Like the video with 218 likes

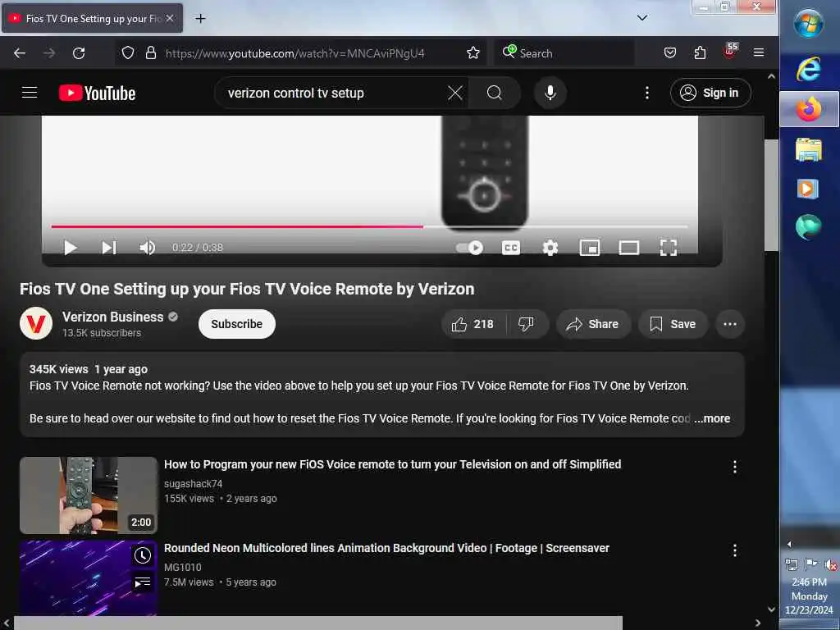click(473, 324)
